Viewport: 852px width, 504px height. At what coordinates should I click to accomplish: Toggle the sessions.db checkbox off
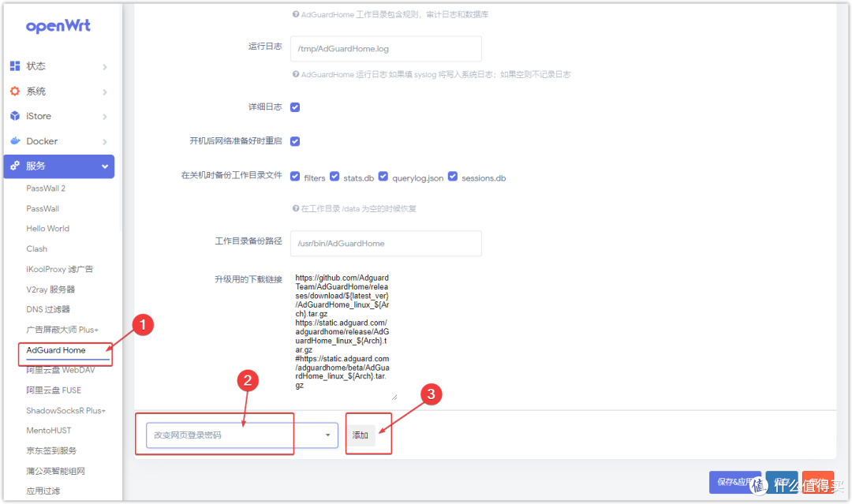click(x=452, y=177)
